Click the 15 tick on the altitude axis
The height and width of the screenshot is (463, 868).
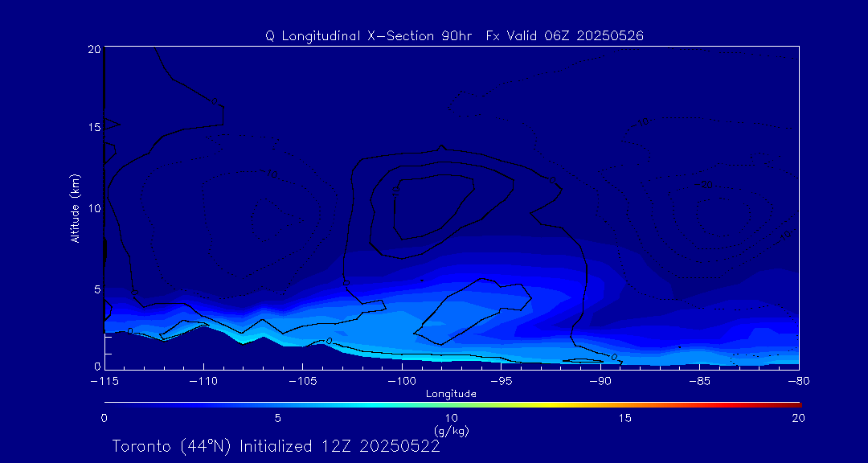[93, 127]
